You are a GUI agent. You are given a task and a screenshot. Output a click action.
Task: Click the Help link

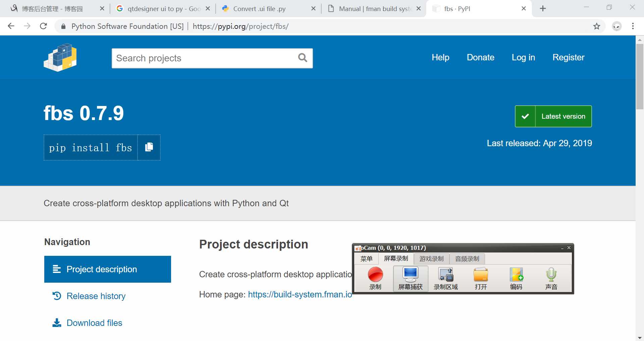click(440, 57)
